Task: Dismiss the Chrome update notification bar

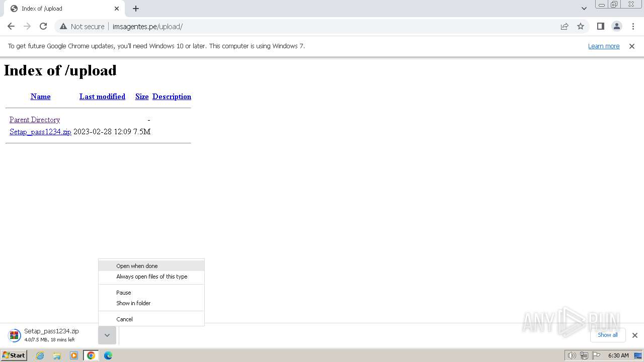Action: click(632, 46)
